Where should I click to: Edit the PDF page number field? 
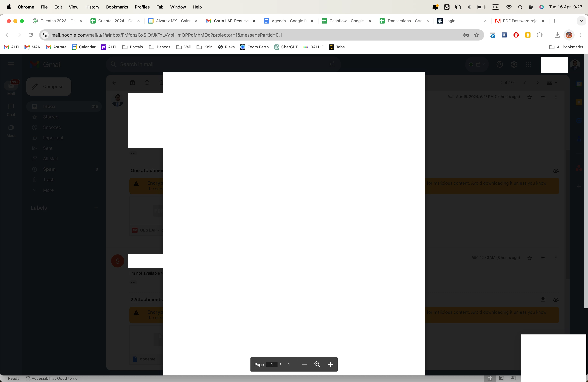pos(272,365)
